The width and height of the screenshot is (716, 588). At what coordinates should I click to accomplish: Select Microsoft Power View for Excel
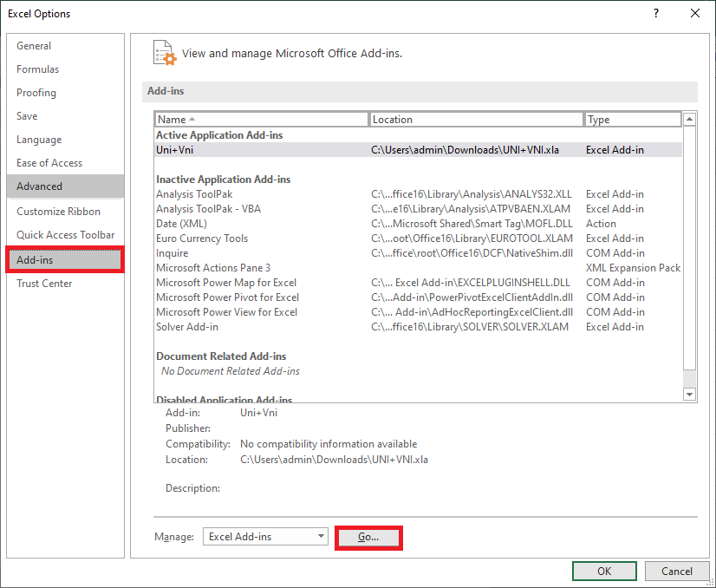click(419, 312)
